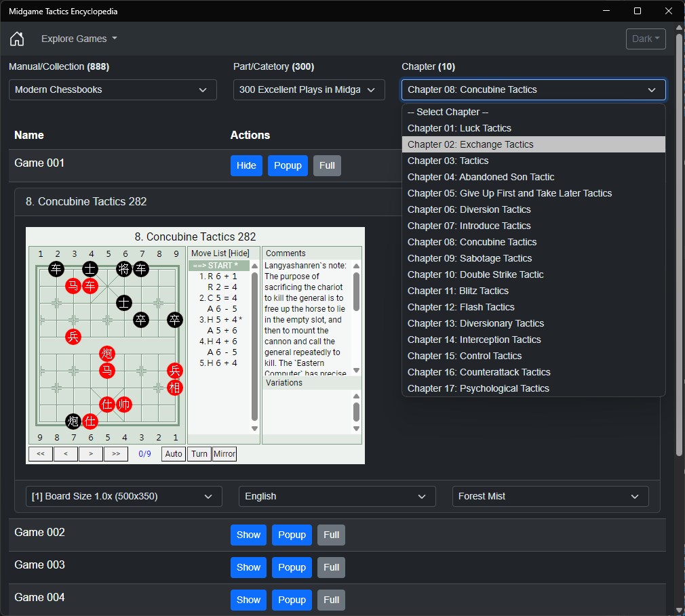Viewport: 685px width, 616px height.
Task: Jump to last move with >> button
Action: point(116,454)
